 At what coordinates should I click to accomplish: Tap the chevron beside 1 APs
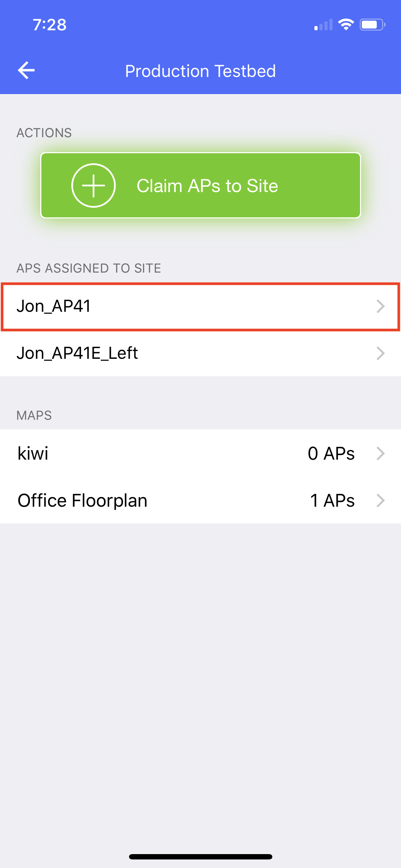point(381,501)
